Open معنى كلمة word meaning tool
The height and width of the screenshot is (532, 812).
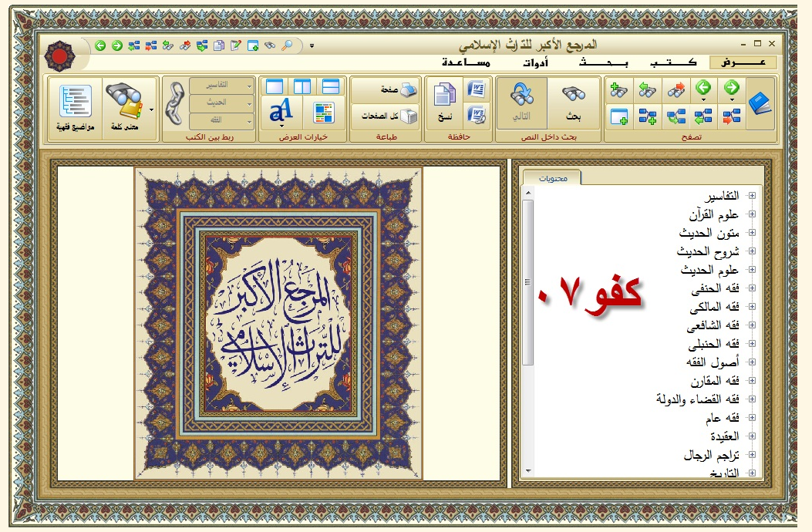pyautogui.click(x=124, y=105)
